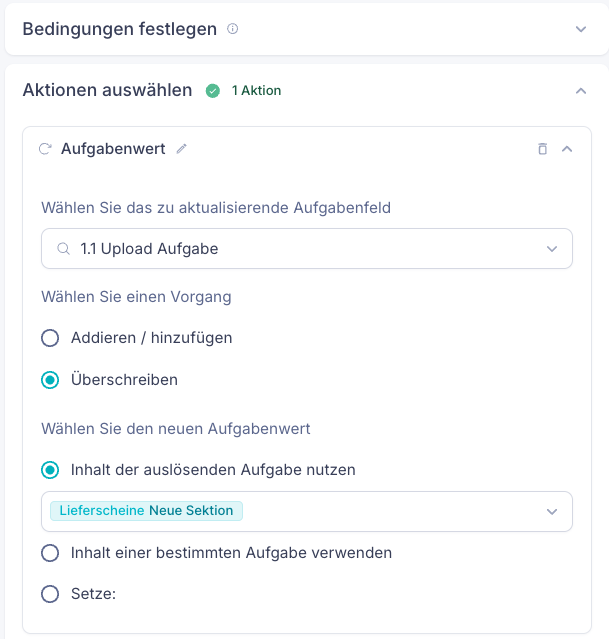
Task: Click the Aufgabenwert action title
Action: (113, 149)
